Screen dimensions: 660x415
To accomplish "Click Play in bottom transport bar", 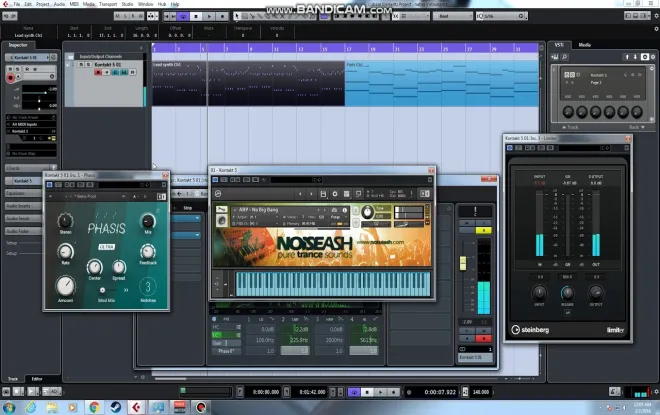I will pos(380,392).
